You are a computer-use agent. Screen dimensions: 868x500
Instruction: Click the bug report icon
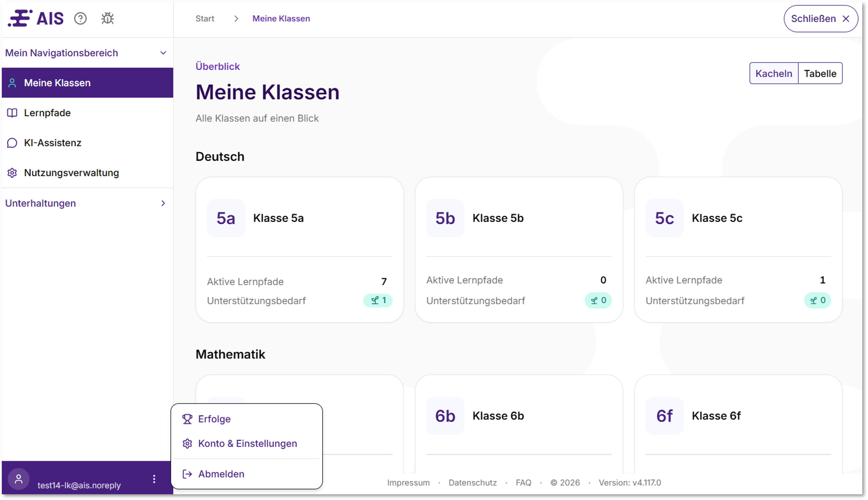click(x=107, y=18)
